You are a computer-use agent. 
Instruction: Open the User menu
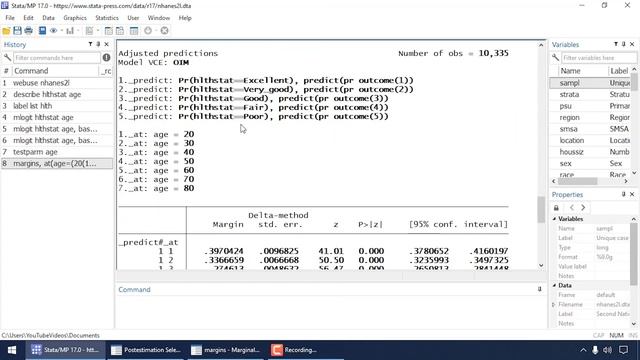click(133, 18)
